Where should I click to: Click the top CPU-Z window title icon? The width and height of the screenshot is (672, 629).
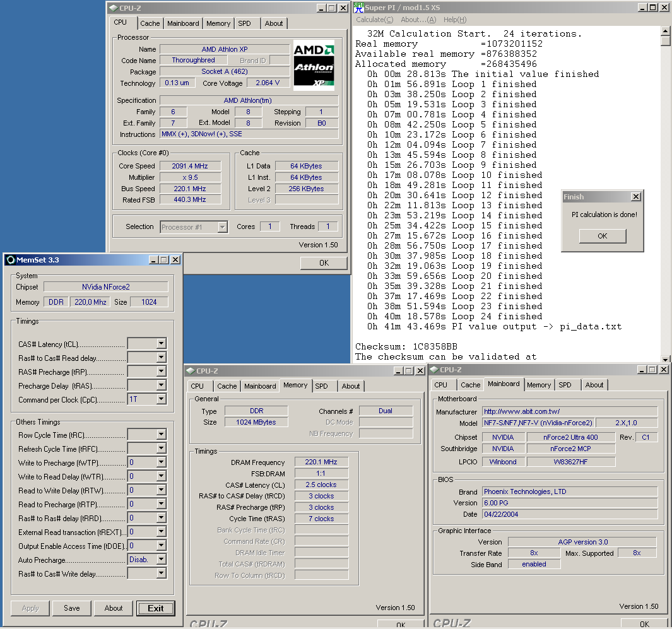113,8
